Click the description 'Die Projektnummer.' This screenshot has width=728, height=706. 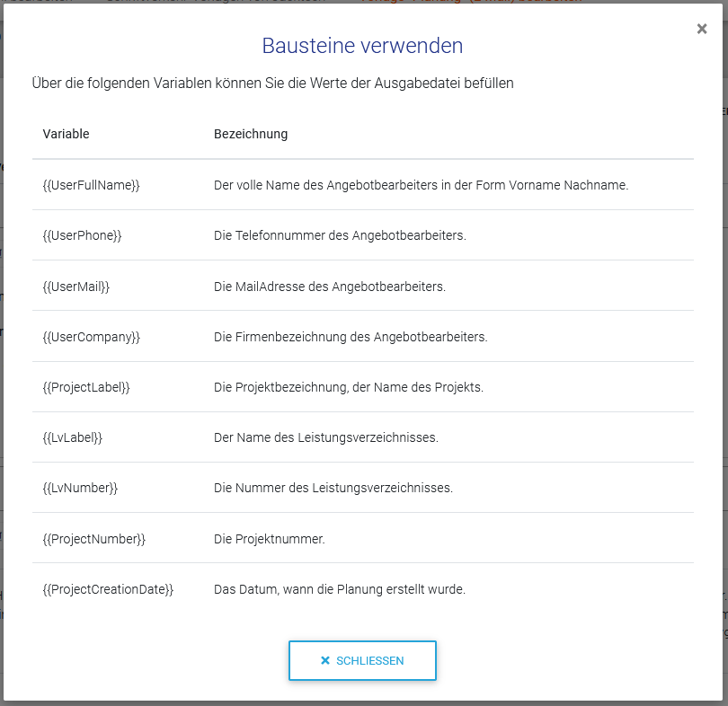pyautogui.click(x=270, y=539)
